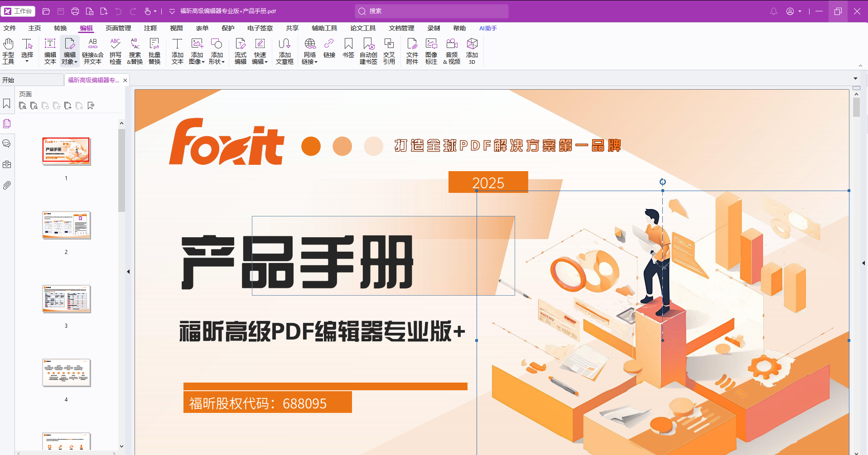This screenshot has height=455, width=868.
Task: Close the 福昕高级编辑器 document tab
Action: [125, 80]
